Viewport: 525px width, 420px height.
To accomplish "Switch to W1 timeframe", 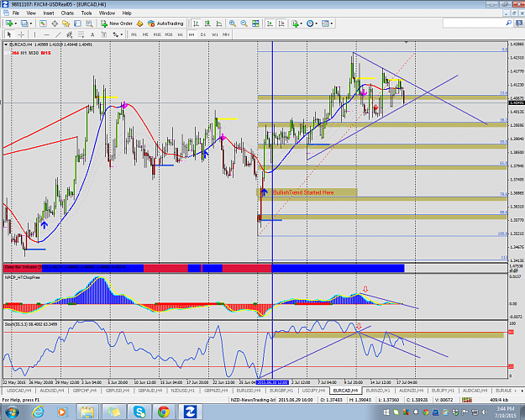I will click(x=215, y=34).
